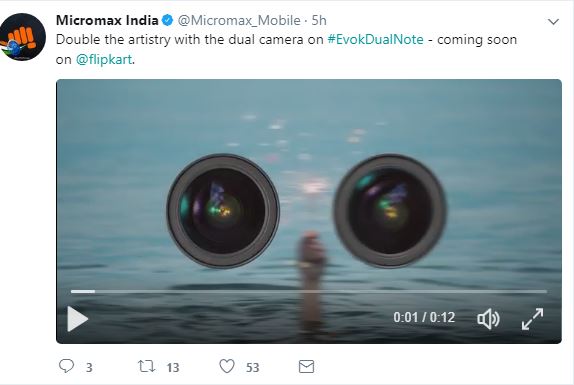
Task: Retweet this Micromax India tweet
Action: point(146,366)
